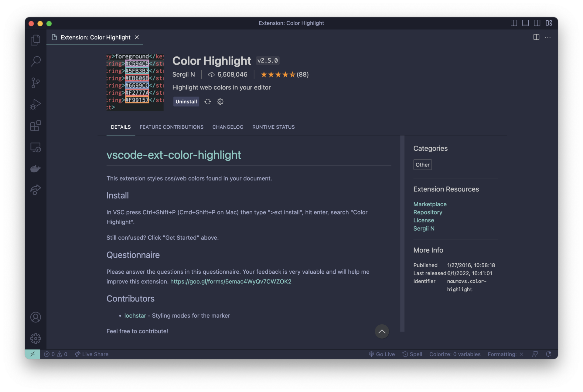Open Sergii N link under Extension Resources
This screenshot has width=583, height=392.
click(424, 228)
